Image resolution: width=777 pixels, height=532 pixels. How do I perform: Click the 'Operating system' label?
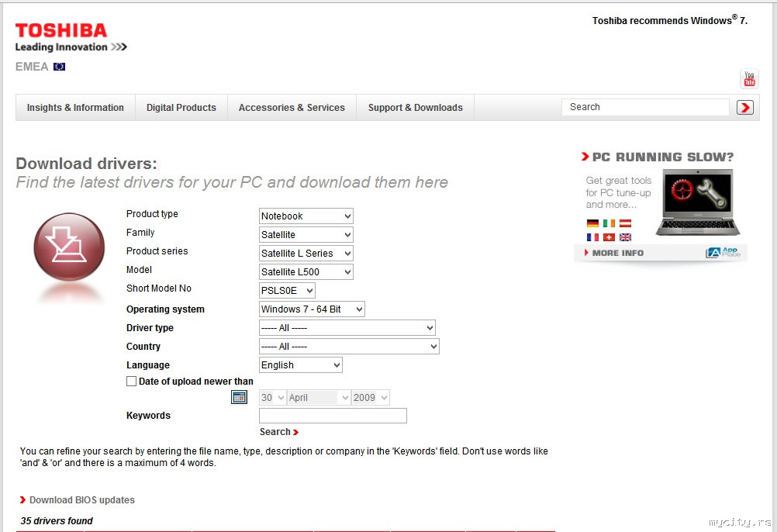pos(165,309)
